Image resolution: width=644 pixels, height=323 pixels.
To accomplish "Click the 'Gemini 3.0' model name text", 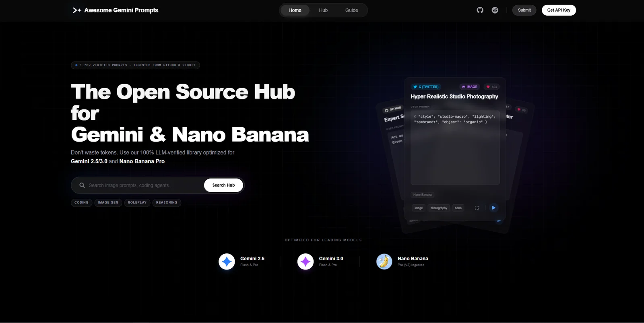I will [x=331, y=259].
